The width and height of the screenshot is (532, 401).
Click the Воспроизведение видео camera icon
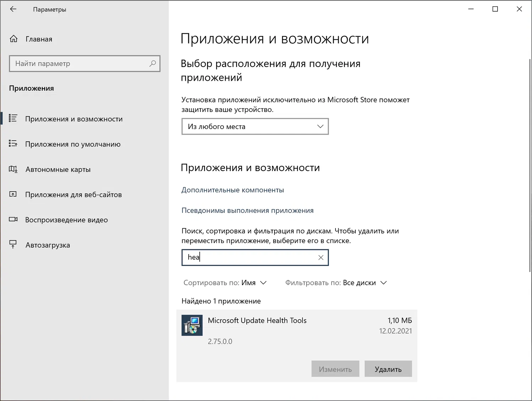point(13,219)
